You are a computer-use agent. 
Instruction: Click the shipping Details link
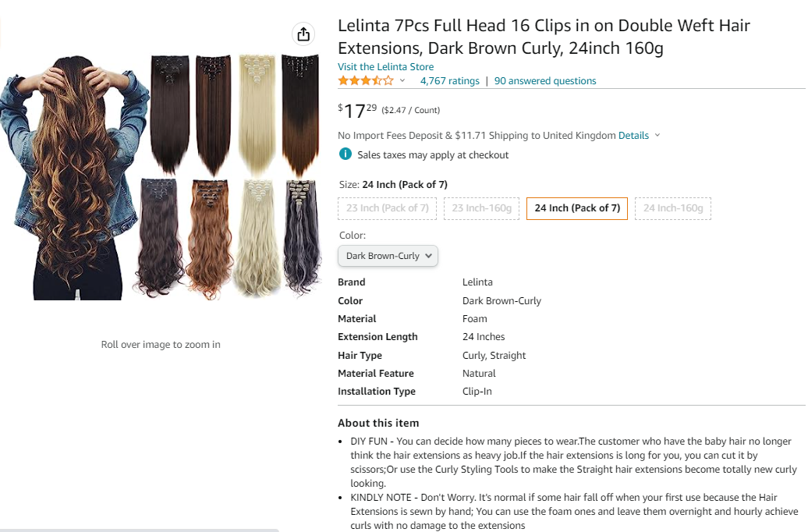pos(633,135)
